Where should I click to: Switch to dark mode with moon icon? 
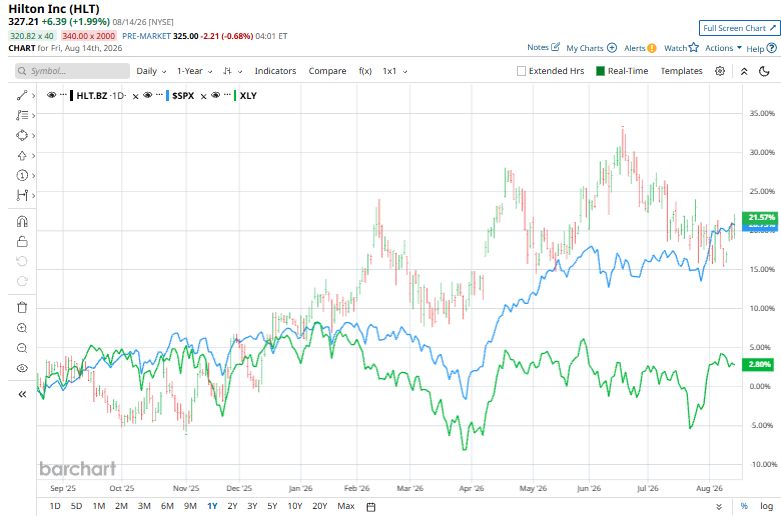tap(765, 71)
